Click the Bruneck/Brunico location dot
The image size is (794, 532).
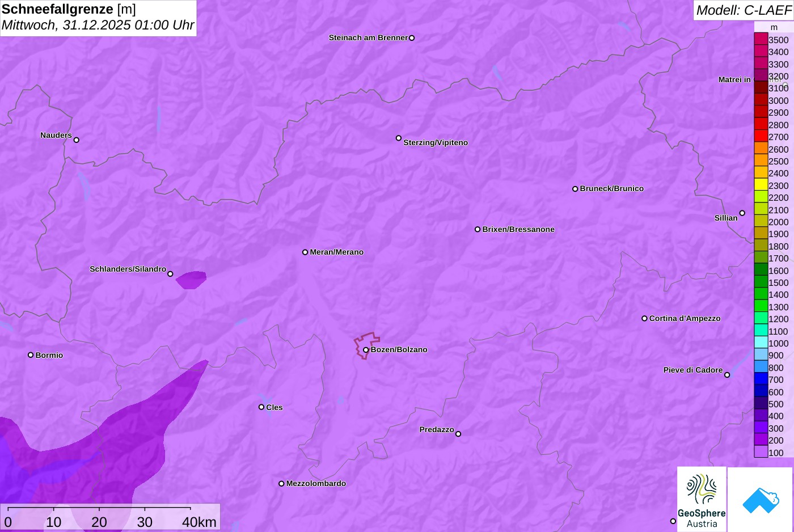(575, 189)
